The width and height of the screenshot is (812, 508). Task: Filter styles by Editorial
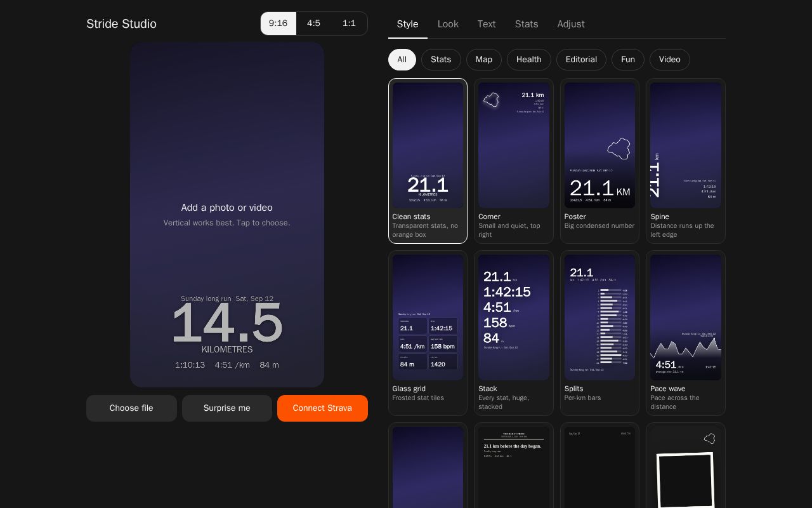pos(581,60)
